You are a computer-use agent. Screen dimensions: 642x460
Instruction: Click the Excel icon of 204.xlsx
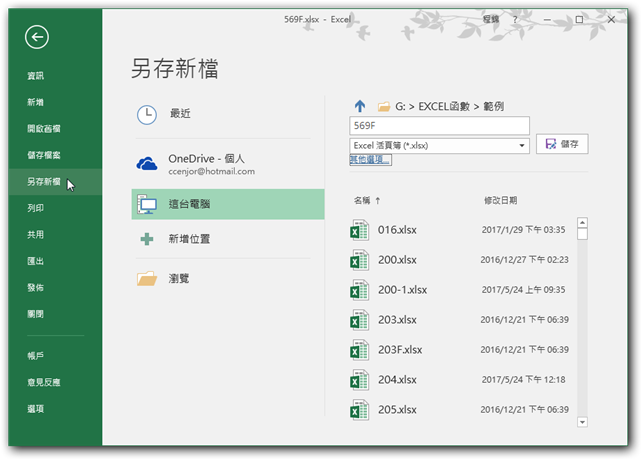click(x=359, y=380)
